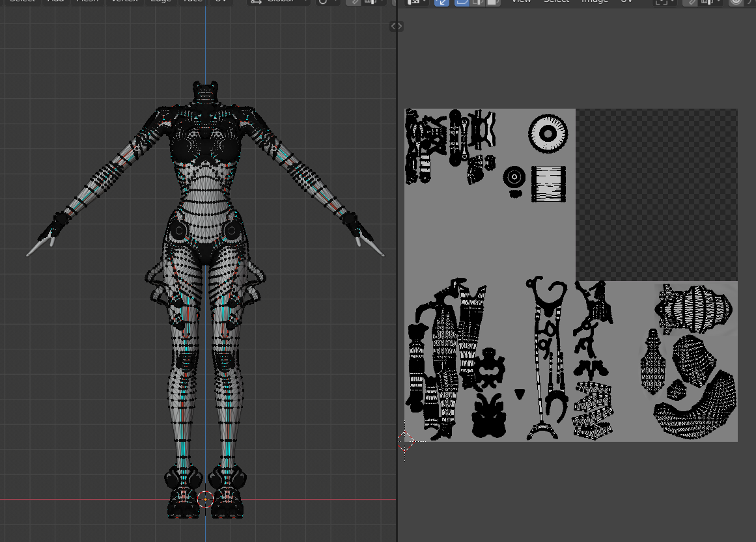
Task: Select the large circular UV island
Action: point(548,133)
